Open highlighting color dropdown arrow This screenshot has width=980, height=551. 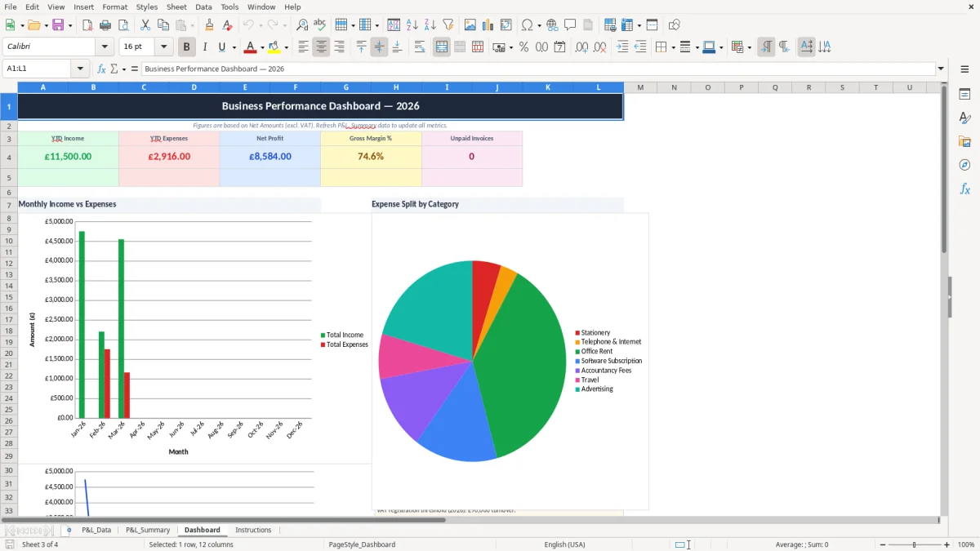(x=287, y=47)
